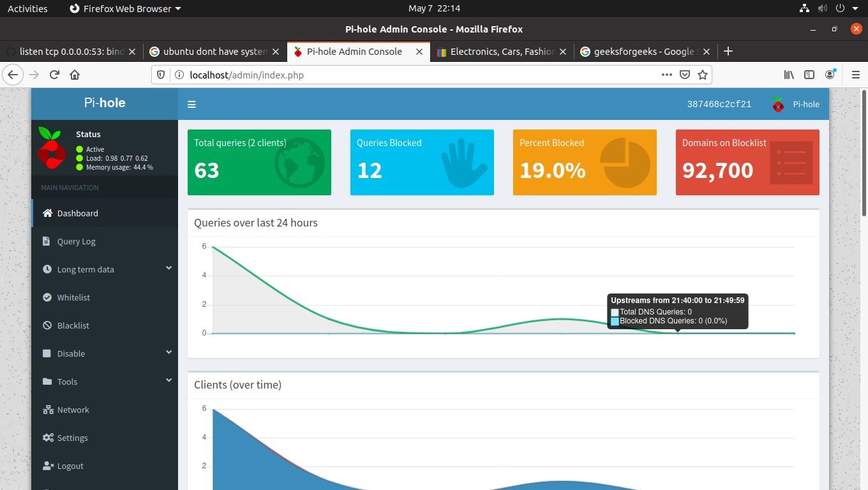Open the clock showing May 7 22:14
This screenshot has width=868, height=490.
[434, 8]
